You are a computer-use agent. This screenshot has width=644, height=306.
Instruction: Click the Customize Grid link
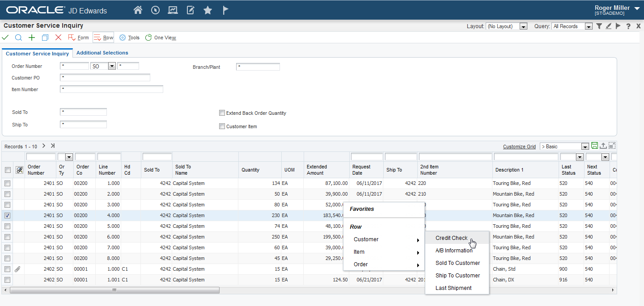(519, 147)
